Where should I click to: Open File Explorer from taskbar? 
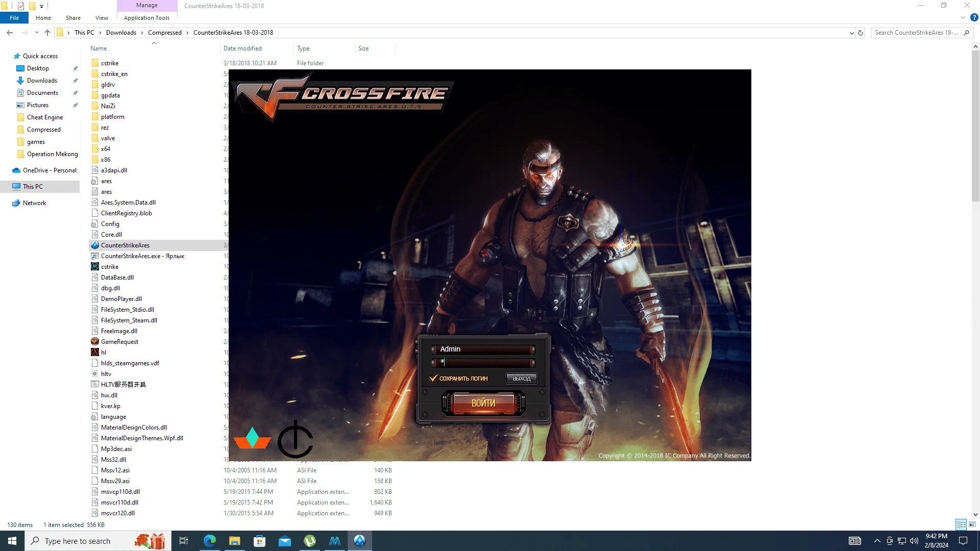pyautogui.click(x=234, y=541)
